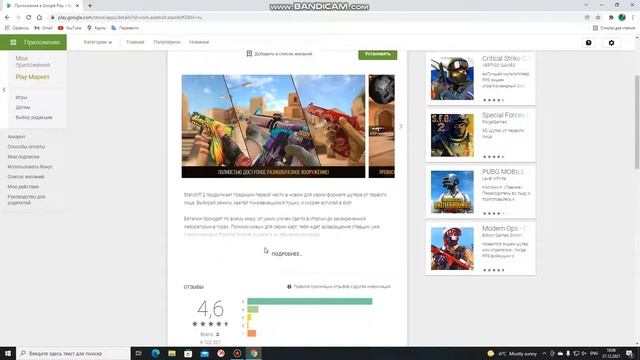The height and width of the screenshot is (360, 640).
Task: Close the Google Play browser tab
Action: (77, 6)
